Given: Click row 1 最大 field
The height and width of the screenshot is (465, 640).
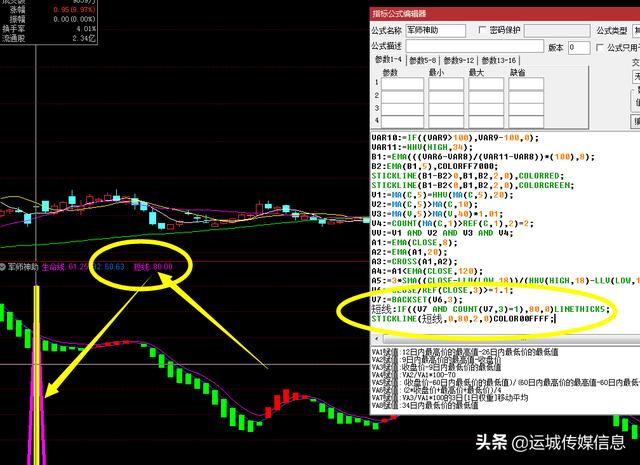Looking at the screenshot, I should click(486, 84).
